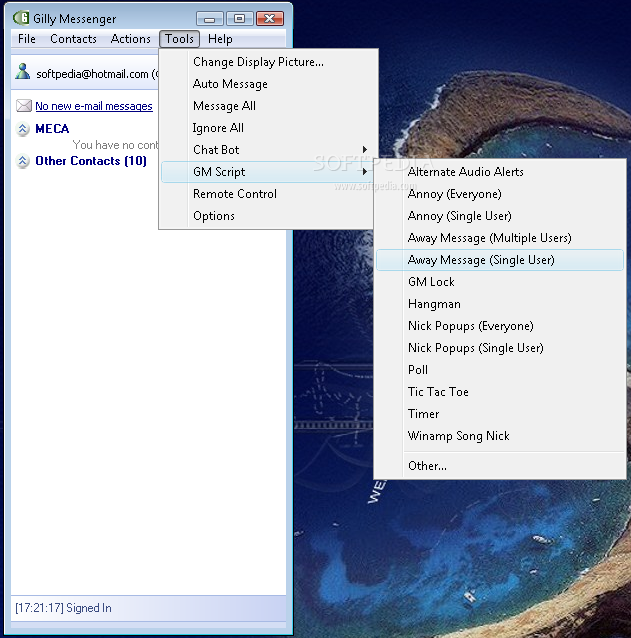The height and width of the screenshot is (638, 631).
Task: Open the Contacts menu
Action: tap(73, 39)
